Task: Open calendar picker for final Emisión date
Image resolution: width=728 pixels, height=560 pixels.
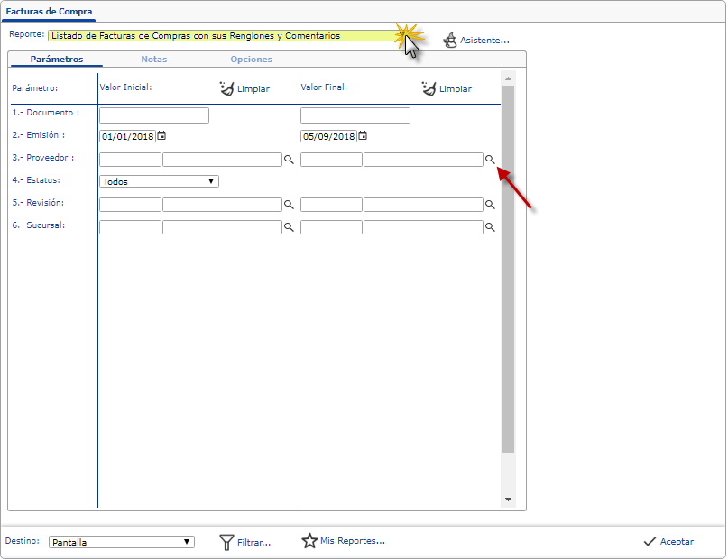Action: pyautogui.click(x=363, y=136)
